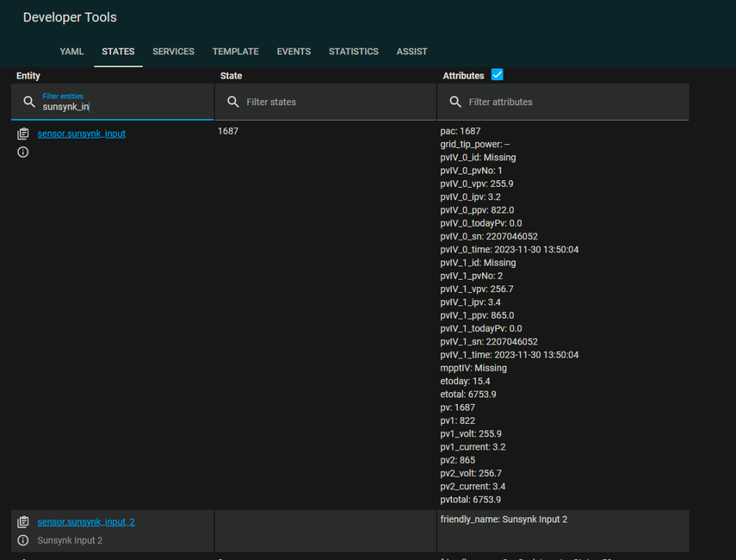Click the Attributes column header label

tap(463, 76)
